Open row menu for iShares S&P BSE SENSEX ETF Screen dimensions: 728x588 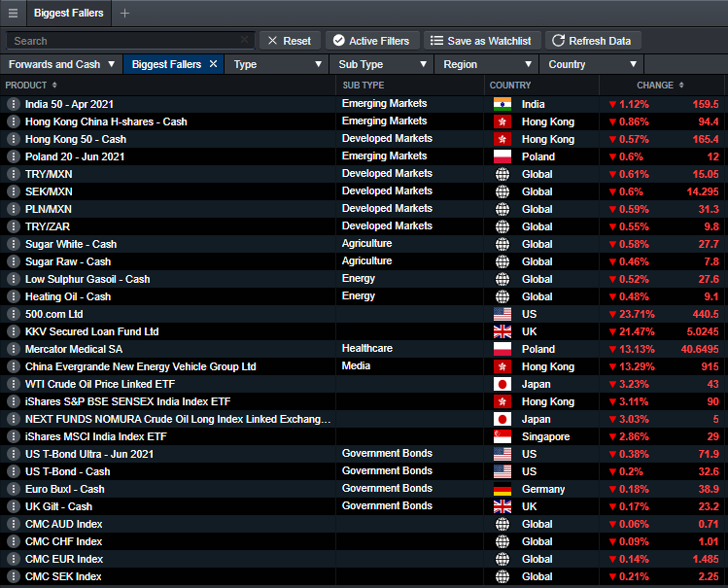(x=14, y=401)
